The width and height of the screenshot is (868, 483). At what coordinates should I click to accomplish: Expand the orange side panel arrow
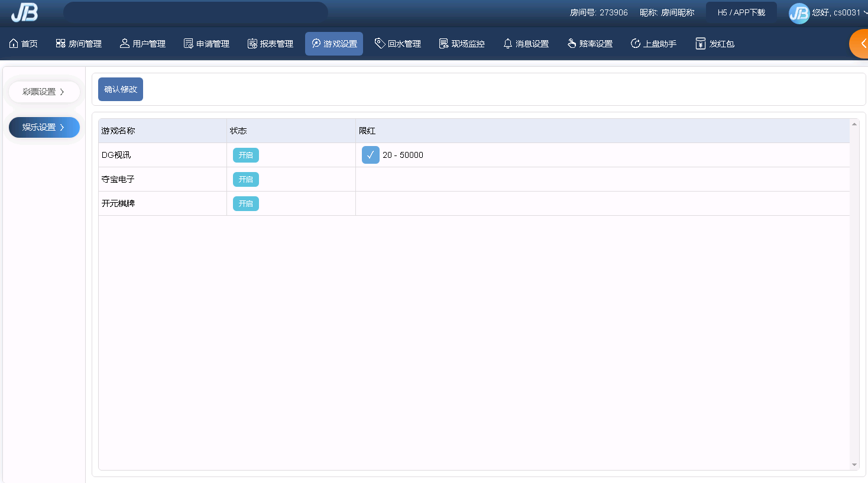[862, 44]
